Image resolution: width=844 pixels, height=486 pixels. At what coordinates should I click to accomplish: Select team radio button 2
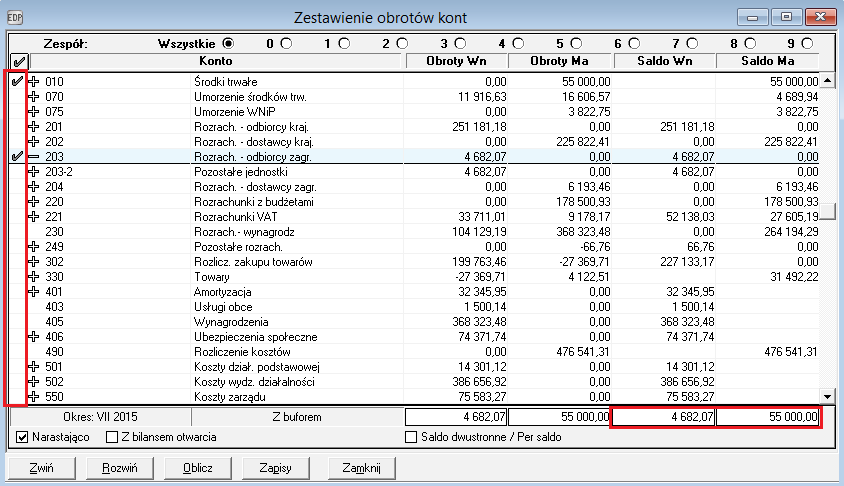[402, 44]
